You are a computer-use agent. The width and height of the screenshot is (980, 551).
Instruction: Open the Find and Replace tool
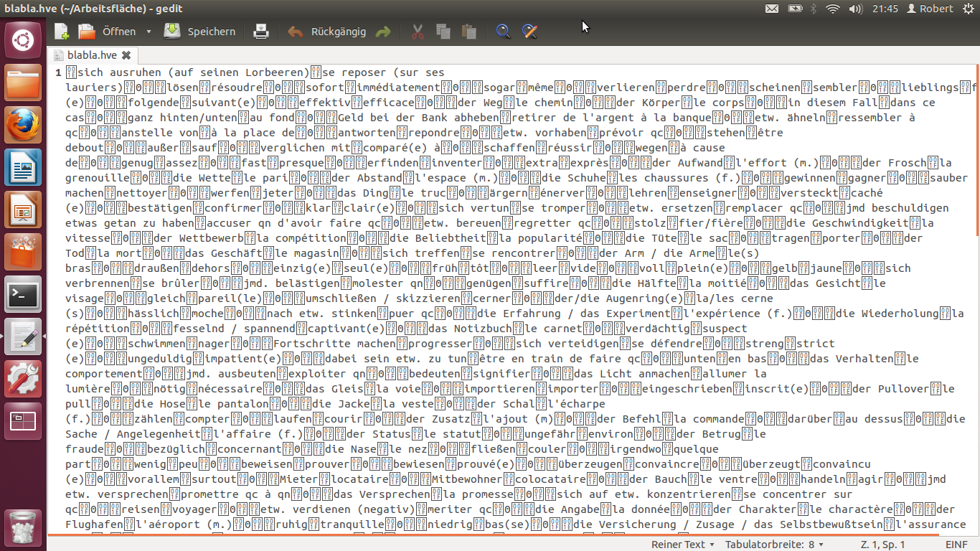529,32
